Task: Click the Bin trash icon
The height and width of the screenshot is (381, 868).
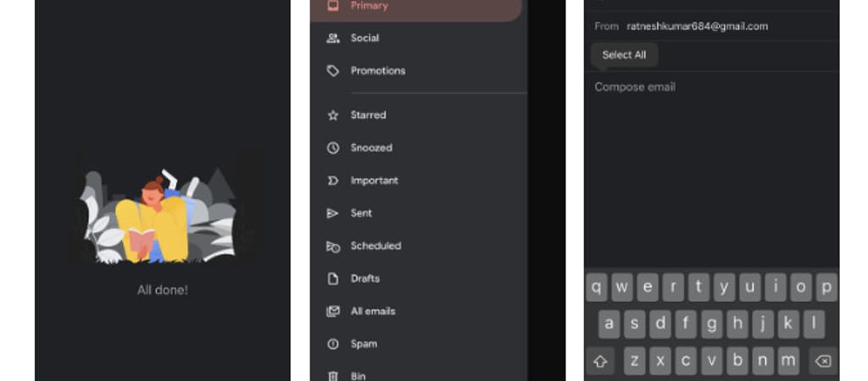Action: point(333,376)
